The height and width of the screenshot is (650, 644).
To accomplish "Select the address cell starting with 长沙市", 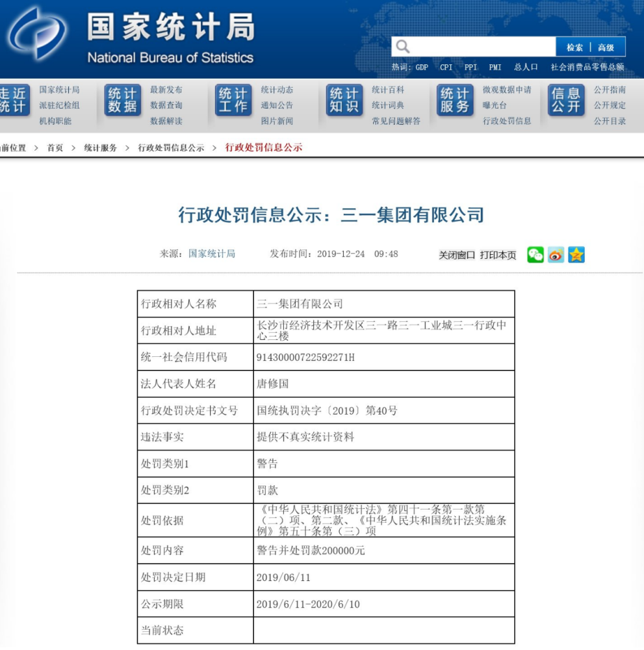I will click(x=384, y=330).
